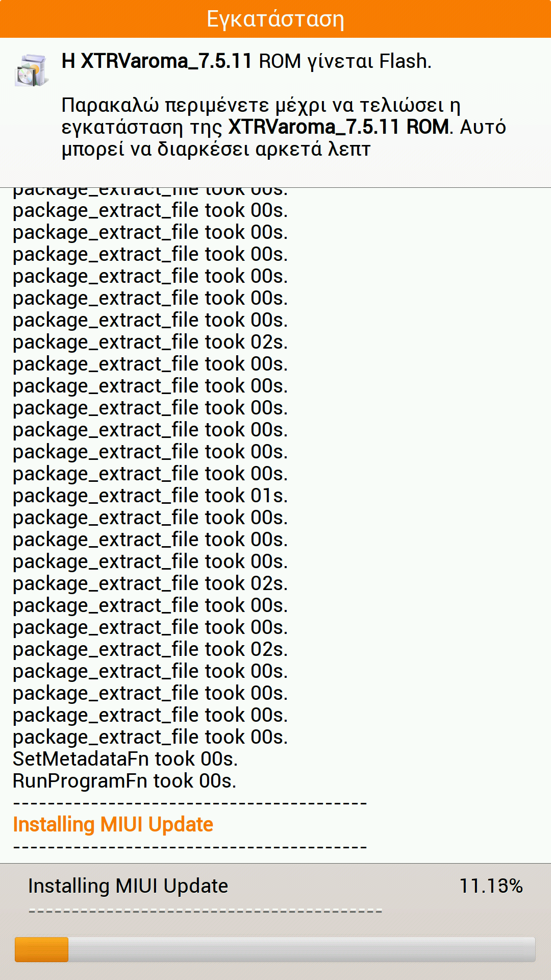
Task: Tap dashed line under the status label
Action: pyautogui.click(x=205, y=911)
